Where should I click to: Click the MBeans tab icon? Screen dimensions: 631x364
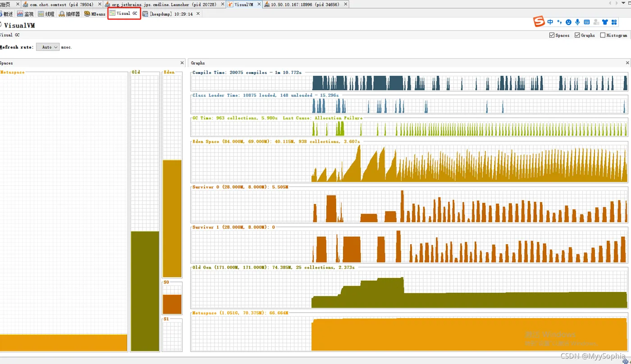(87, 14)
